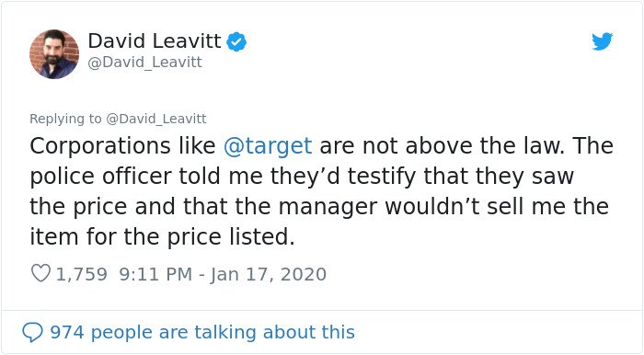The width and height of the screenshot is (644, 355).
Task: Click the @David_Leavitt handle under the name
Action: pos(145,63)
